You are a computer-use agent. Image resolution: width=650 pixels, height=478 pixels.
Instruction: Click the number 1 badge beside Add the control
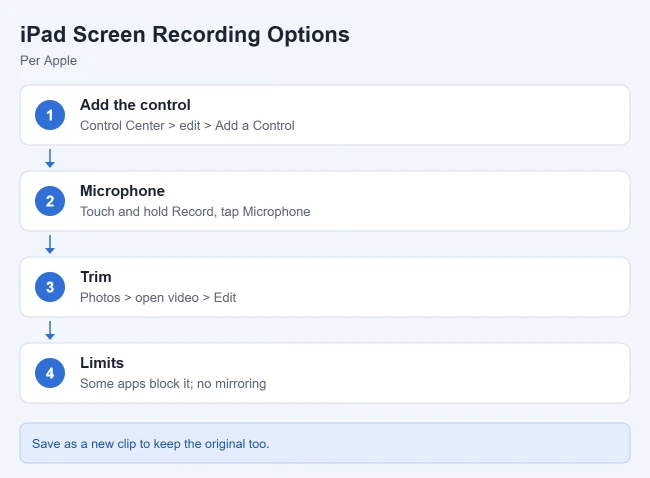coord(50,115)
